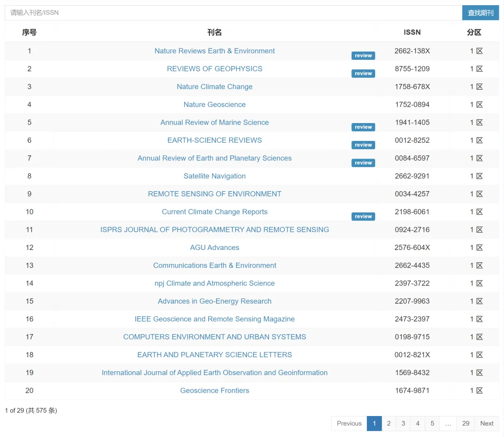This screenshot has width=504, height=437.
Task: Open the Geoscience Frontiers link
Action: (x=215, y=390)
